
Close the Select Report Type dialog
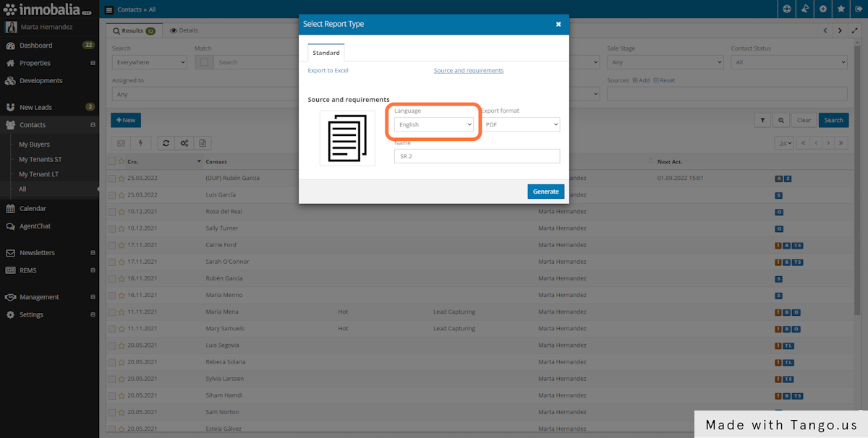coord(558,24)
